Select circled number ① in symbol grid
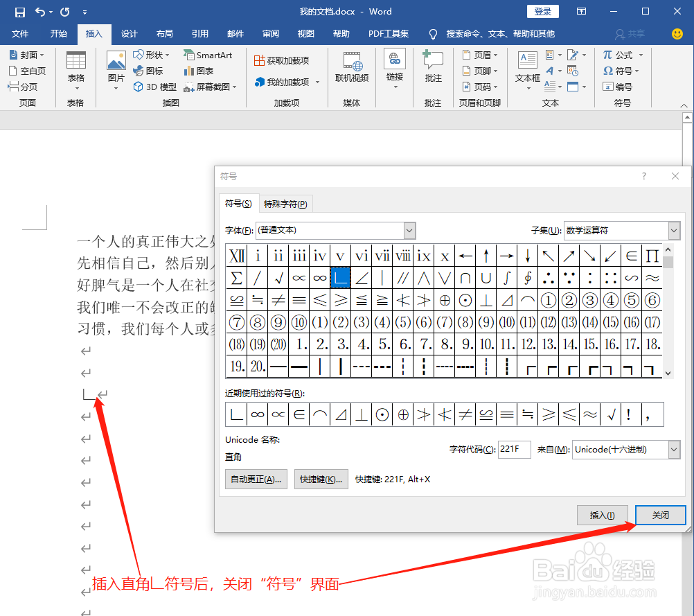 549,300
